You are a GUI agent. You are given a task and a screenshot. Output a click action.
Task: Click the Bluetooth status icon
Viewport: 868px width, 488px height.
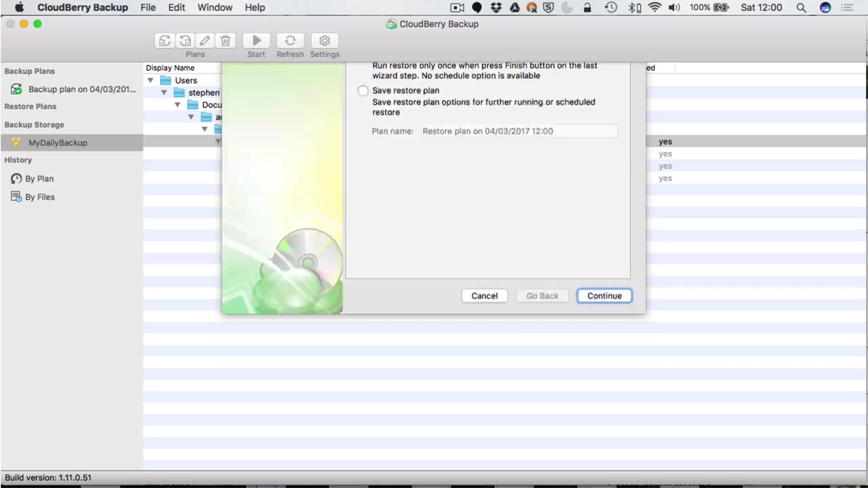[634, 7]
